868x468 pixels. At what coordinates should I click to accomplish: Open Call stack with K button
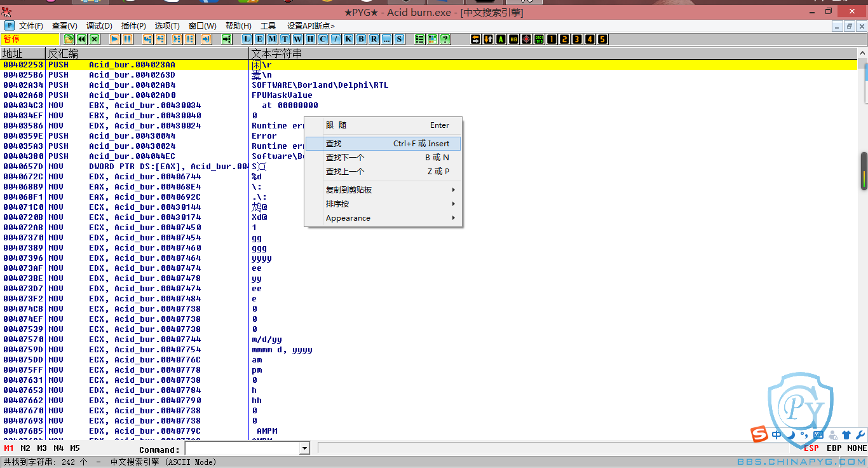click(x=349, y=39)
